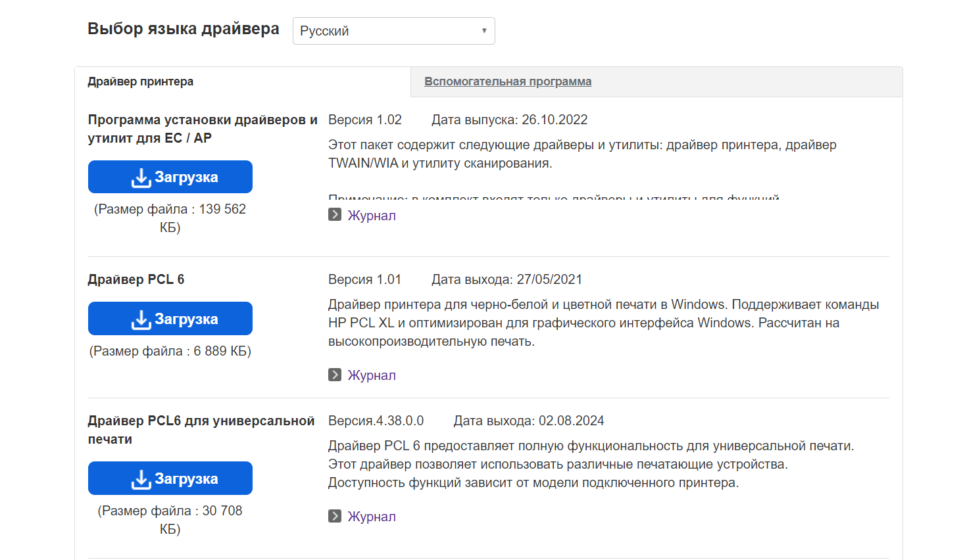Click the label Выбор языка драйвера
Viewport: 963px width, 560px height.
pos(184,29)
